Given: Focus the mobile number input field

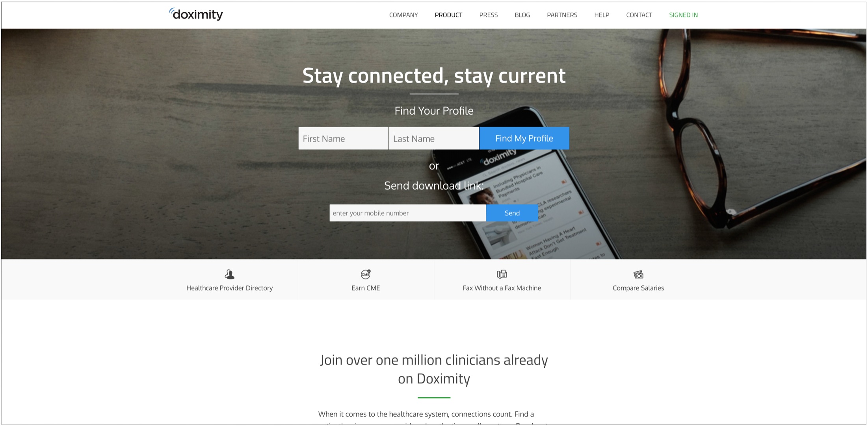Looking at the screenshot, I should [407, 213].
